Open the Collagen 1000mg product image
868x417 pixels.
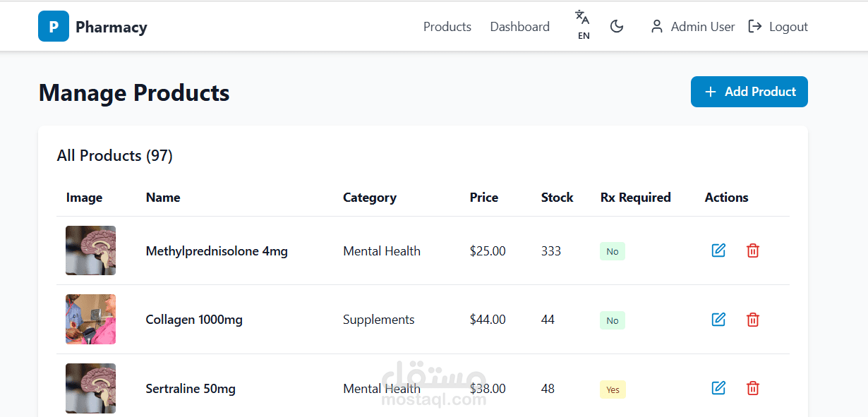90,320
